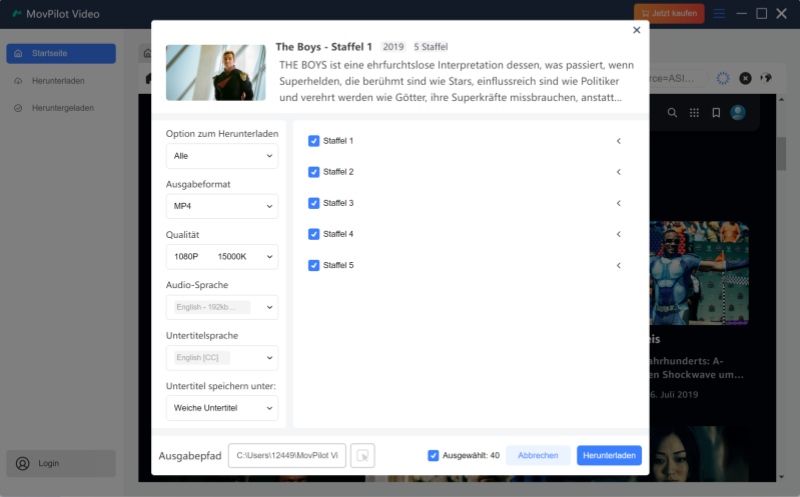Click the background page vertical scrollbar thumb
The height and width of the screenshot is (497, 800).
[781, 154]
